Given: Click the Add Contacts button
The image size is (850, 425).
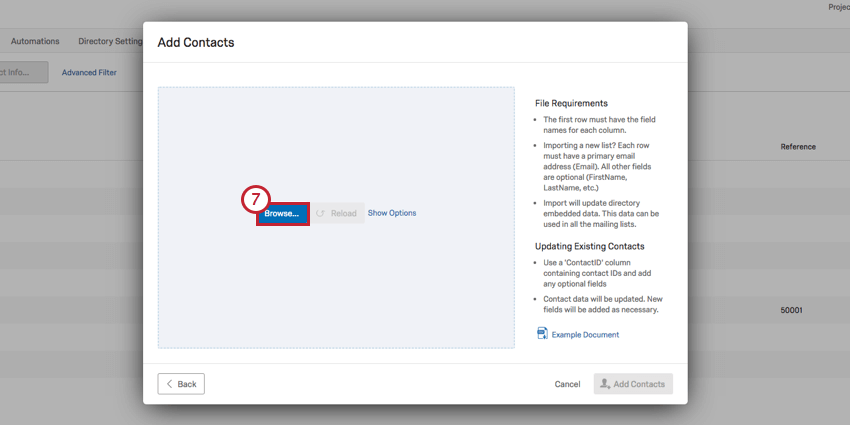Looking at the screenshot, I should click(633, 384).
